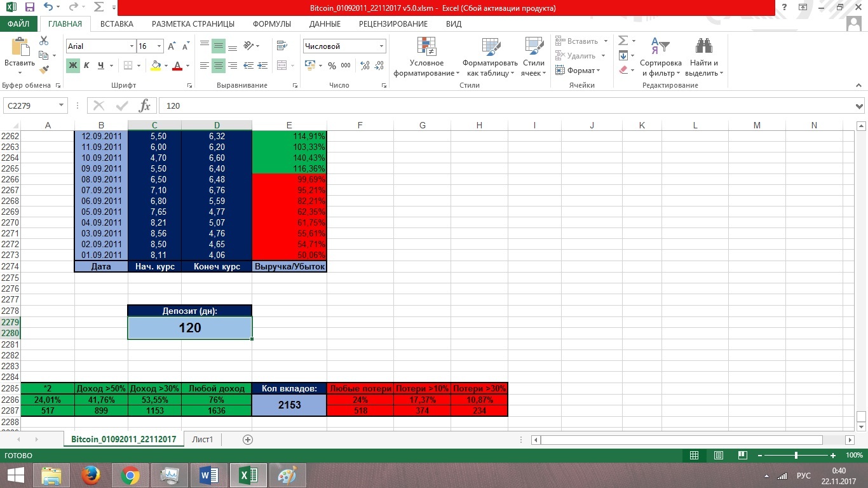
Task: Switch to the ВИД tab
Action: (454, 24)
